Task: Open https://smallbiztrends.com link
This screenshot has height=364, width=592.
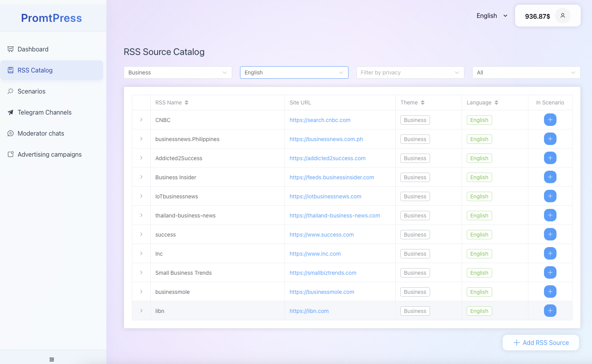Action: point(323,273)
